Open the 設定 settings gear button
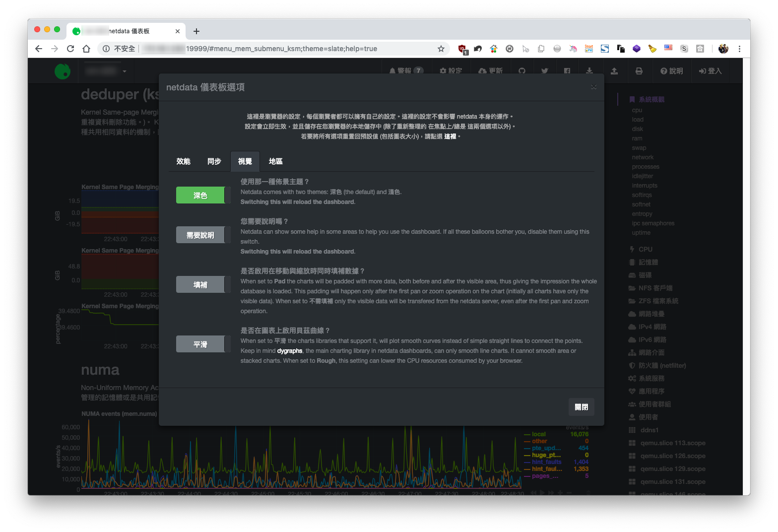Viewport: 778px width, 532px height. (x=451, y=71)
